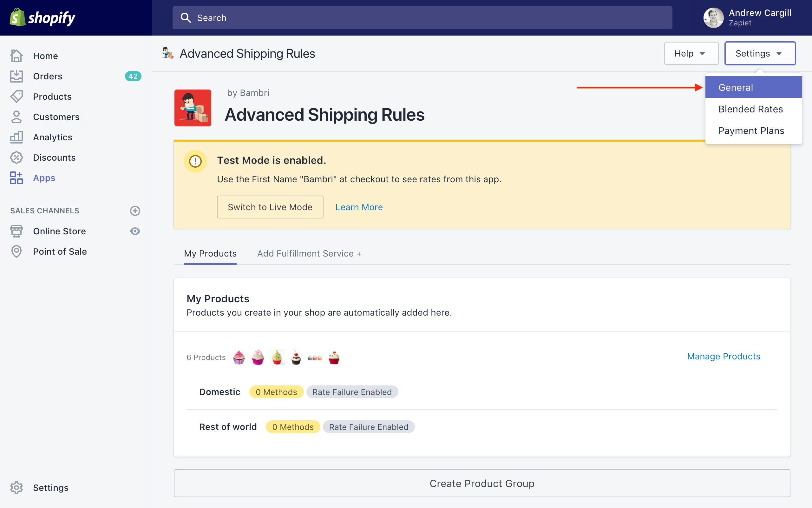812x508 pixels.
Task: Click the 42 orders badge
Action: tap(133, 76)
